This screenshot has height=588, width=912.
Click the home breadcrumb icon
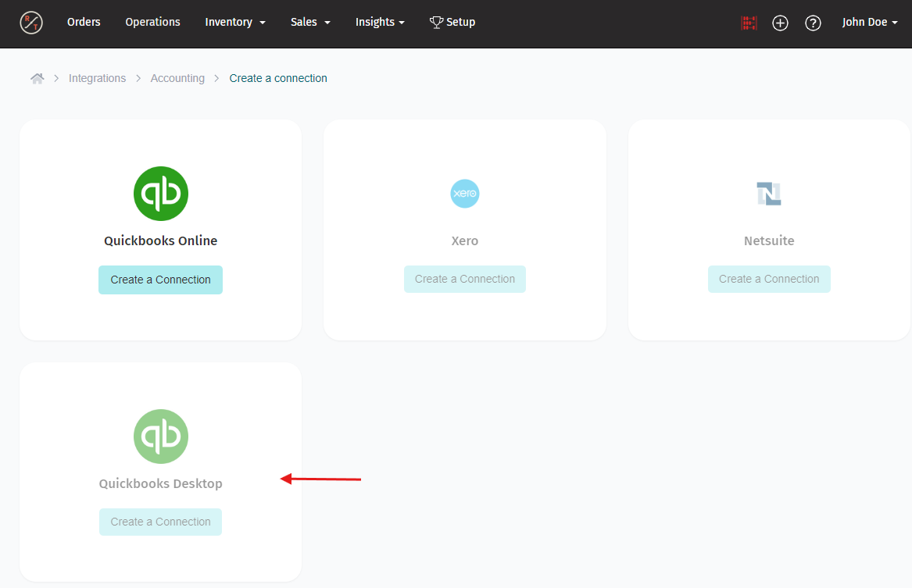[38, 78]
